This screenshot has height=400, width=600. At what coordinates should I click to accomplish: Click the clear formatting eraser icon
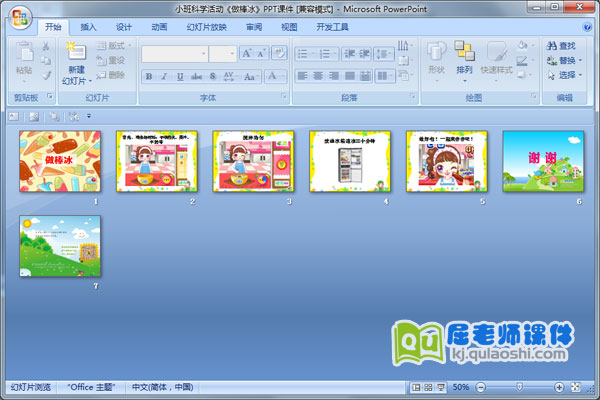click(279, 53)
